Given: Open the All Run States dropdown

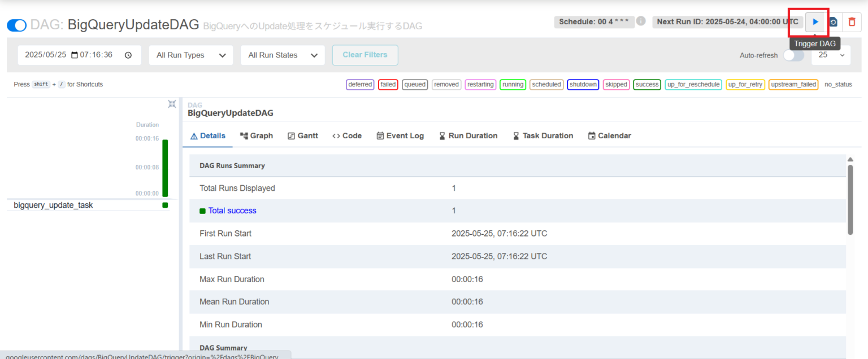Looking at the screenshot, I should (x=283, y=55).
